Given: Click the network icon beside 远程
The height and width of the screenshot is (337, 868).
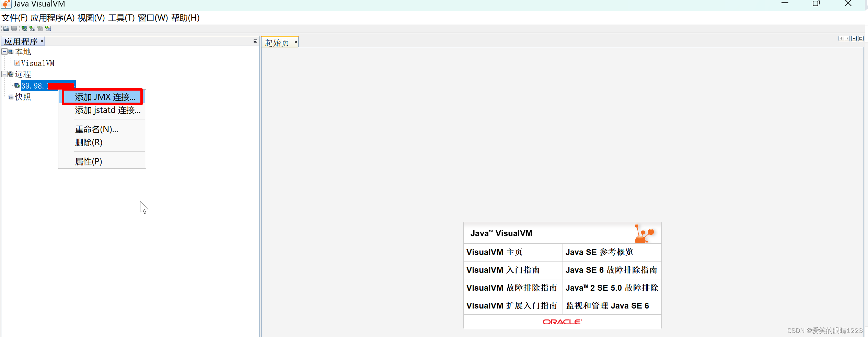Looking at the screenshot, I should pyautogui.click(x=11, y=74).
